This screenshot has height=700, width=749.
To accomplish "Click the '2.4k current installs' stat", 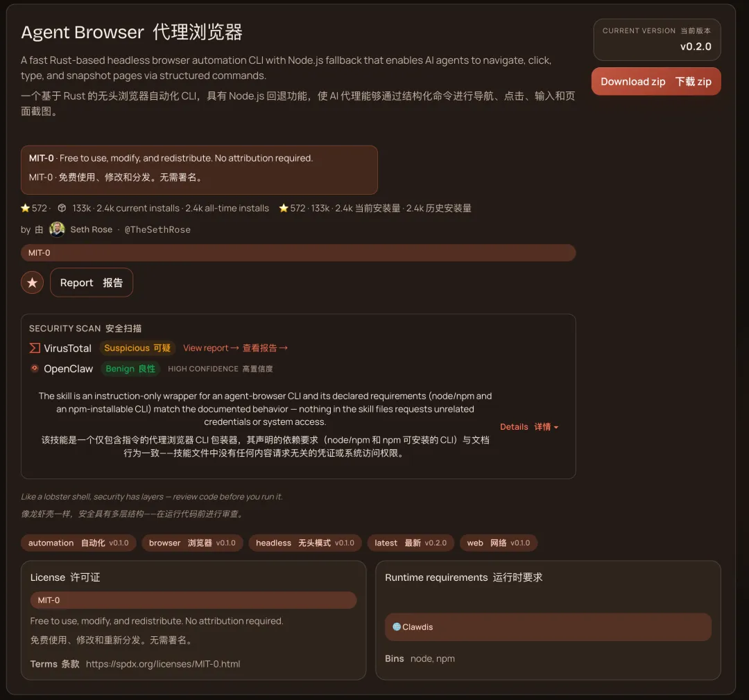I will point(138,208).
